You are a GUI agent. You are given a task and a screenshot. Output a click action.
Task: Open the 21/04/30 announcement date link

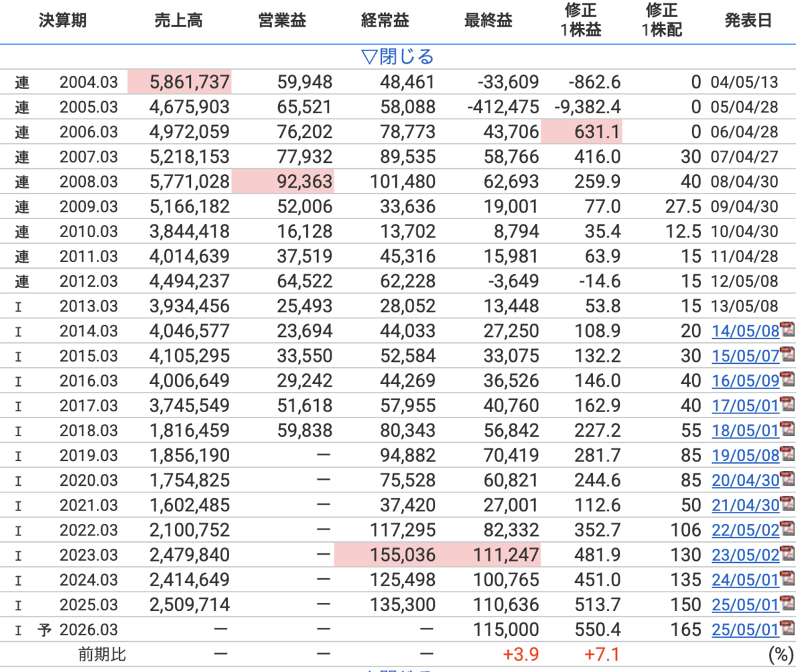pos(745,505)
